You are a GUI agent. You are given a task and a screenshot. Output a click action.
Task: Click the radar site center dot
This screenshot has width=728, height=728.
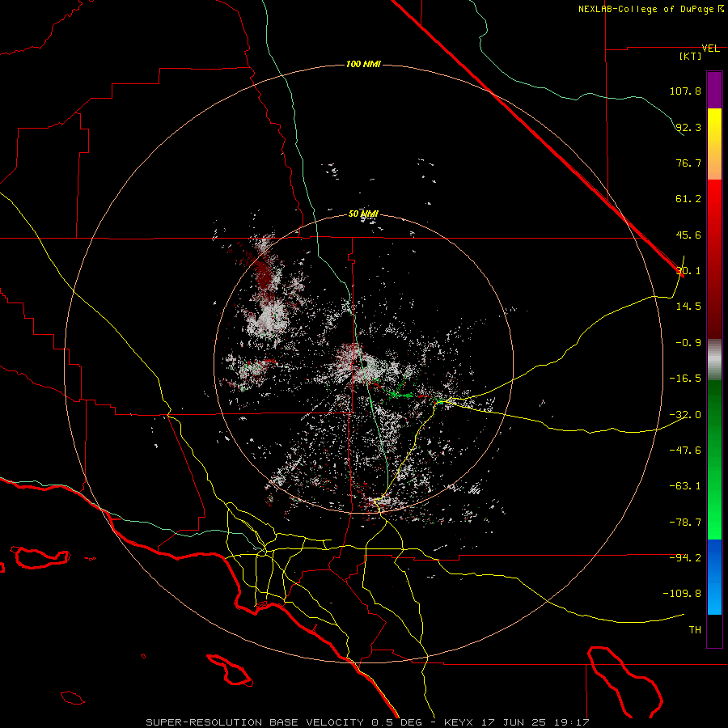point(365,363)
